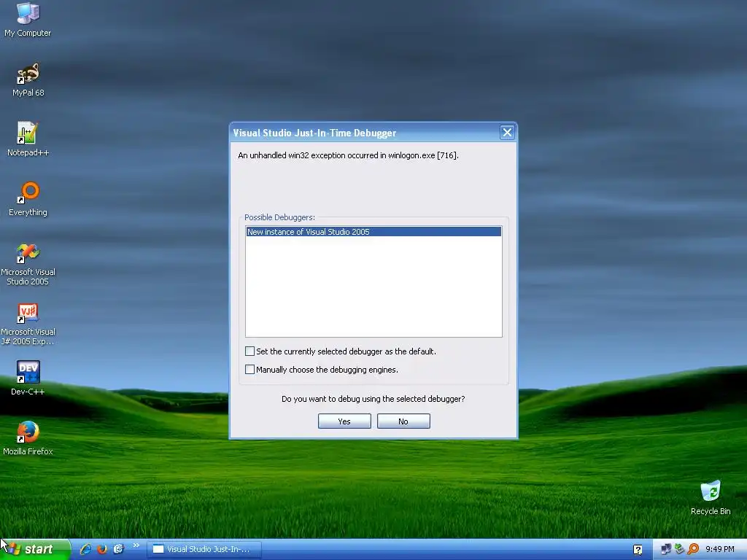This screenshot has height=560, width=747.
Task: Select the Microsoft Visual Studio 2005 shortcut
Action: (x=28, y=265)
